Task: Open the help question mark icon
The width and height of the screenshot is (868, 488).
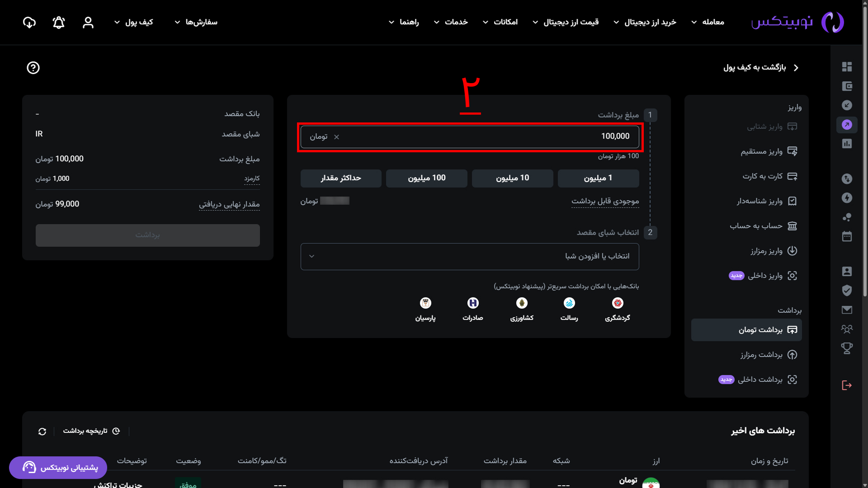Action: (x=33, y=68)
